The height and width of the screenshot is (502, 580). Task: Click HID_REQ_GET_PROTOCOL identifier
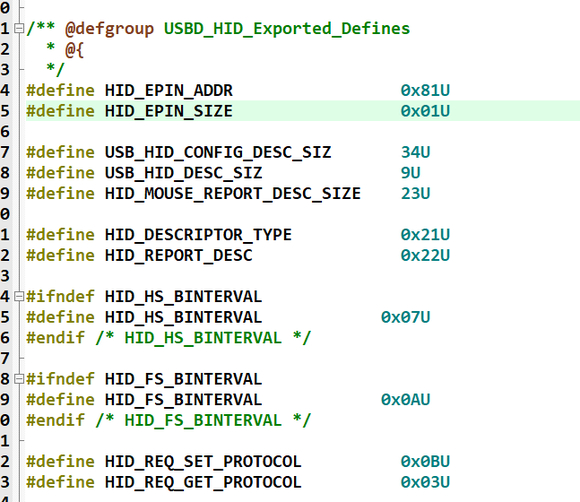coord(203,482)
